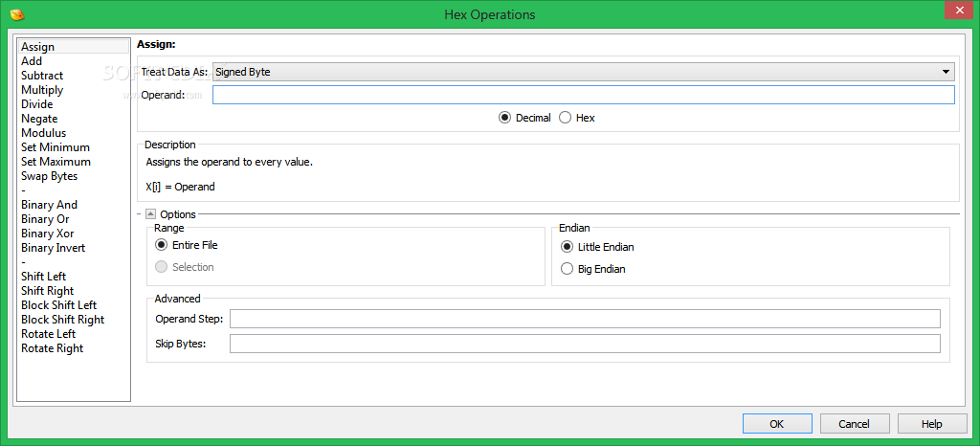Click the Cancel button

click(855, 424)
